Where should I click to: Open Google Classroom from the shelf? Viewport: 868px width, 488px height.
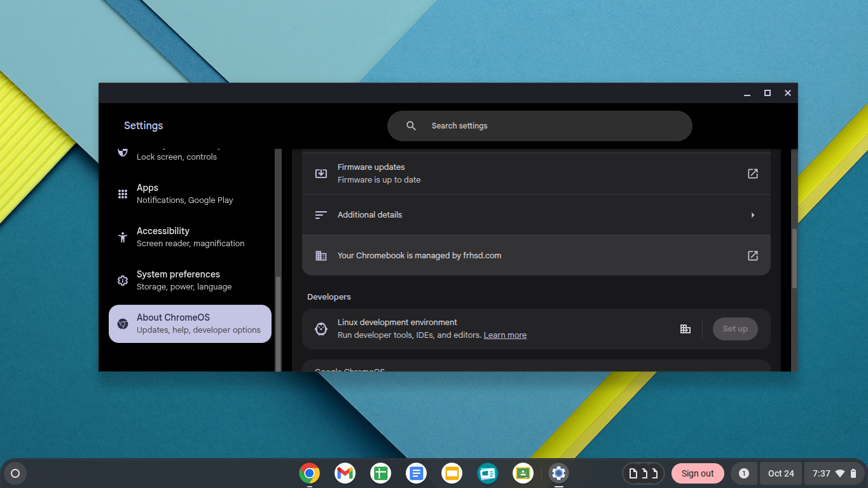pyautogui.click(x=523, y=473)
